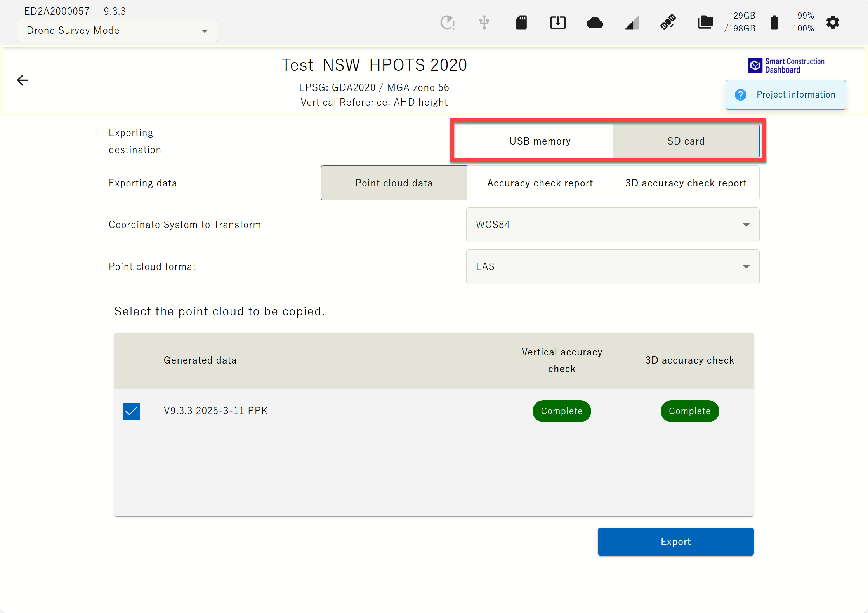This screenshot has height=613, width=868.
Task: Click the Vertical Reference: AHD height text
Action: [374, 102]
